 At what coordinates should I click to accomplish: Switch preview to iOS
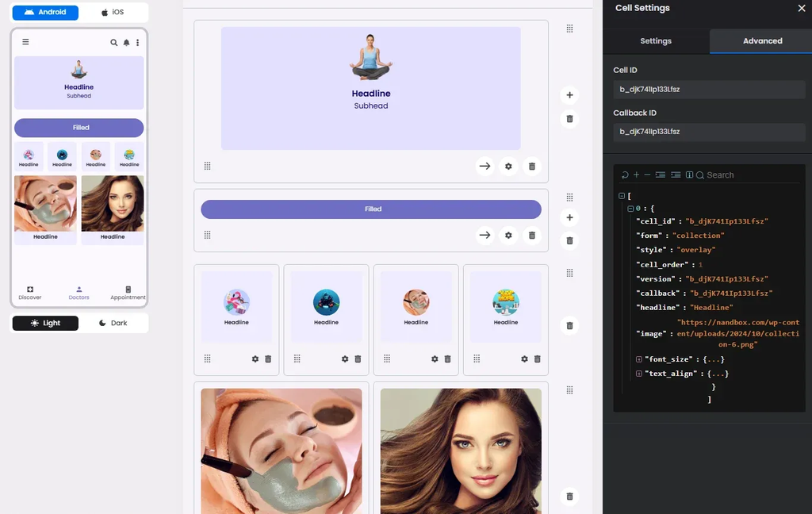[x=113, y=12]
